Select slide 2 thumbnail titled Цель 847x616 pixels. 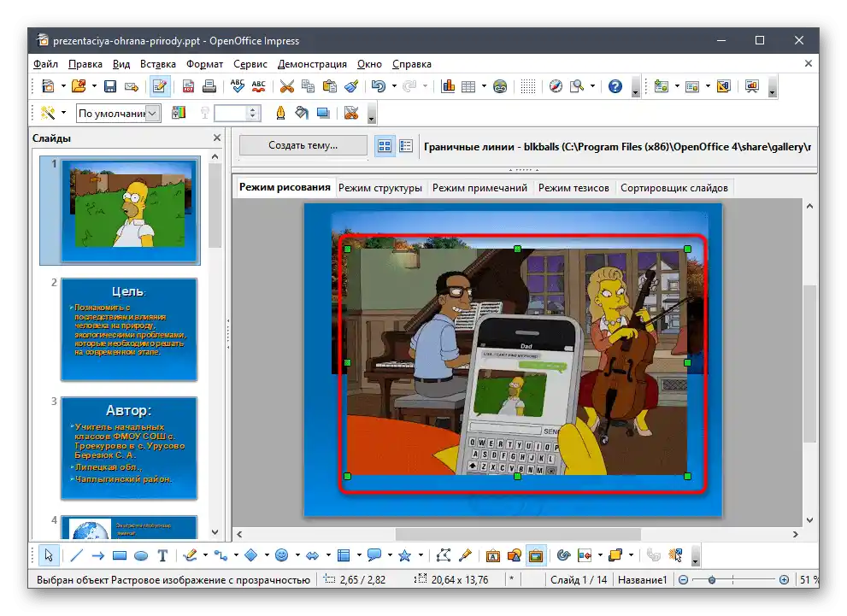pos(128,329)
